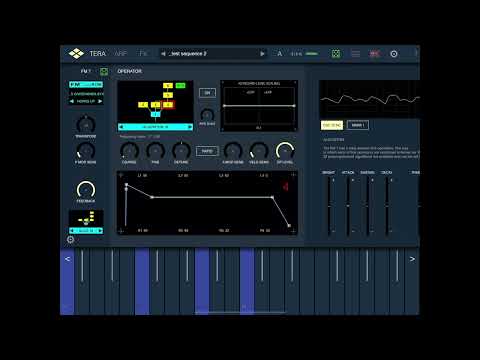The height and width of the screenshot is (360, 480).
Task: Open the gear icon at bottom left
Action: 70,239
